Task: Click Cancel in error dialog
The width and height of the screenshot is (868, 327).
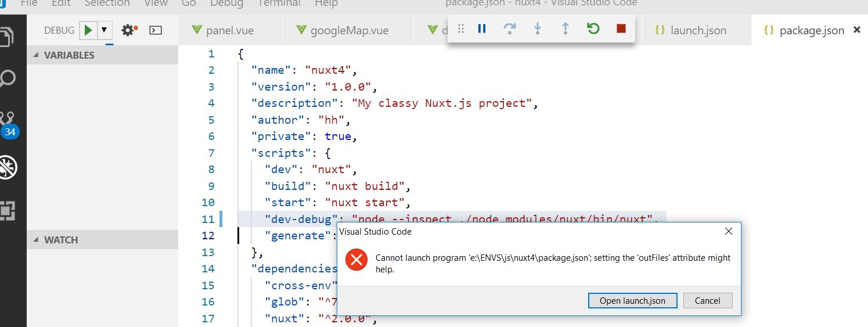Action: point(707,300)
